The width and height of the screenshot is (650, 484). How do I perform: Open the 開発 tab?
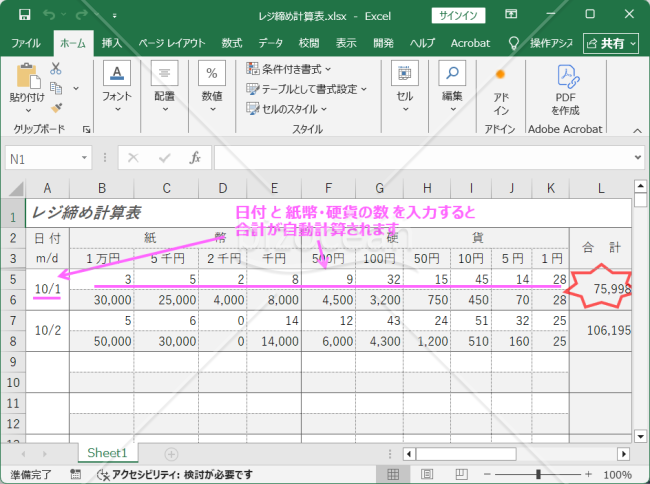point(383,43)
